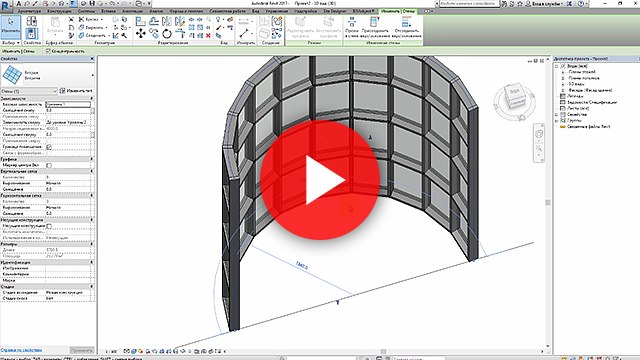Viewport: 640px width, 360px height.
Task: Close the Properties (Свойства) palette
Action: tap(92, 59)
